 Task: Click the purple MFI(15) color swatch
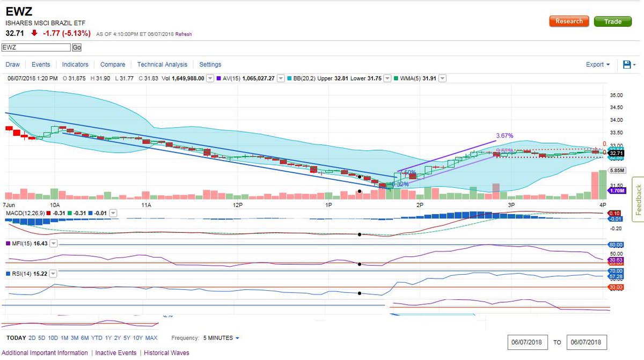click(8, 244)
